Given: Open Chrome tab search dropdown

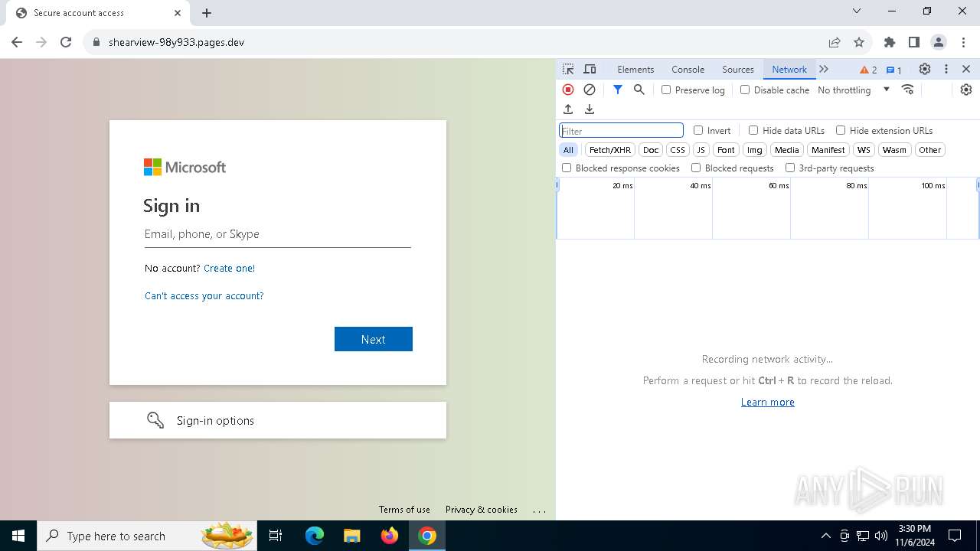Looking at the screenshot, I should 857,11.
